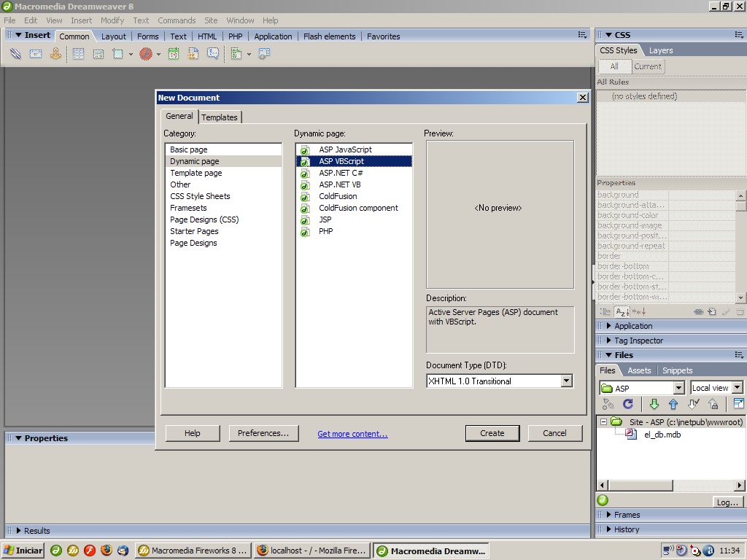This screenshot has width=747, height=560.
Task: Click the Cancel button
Action: pyautogui.click(x=554, y=433)
